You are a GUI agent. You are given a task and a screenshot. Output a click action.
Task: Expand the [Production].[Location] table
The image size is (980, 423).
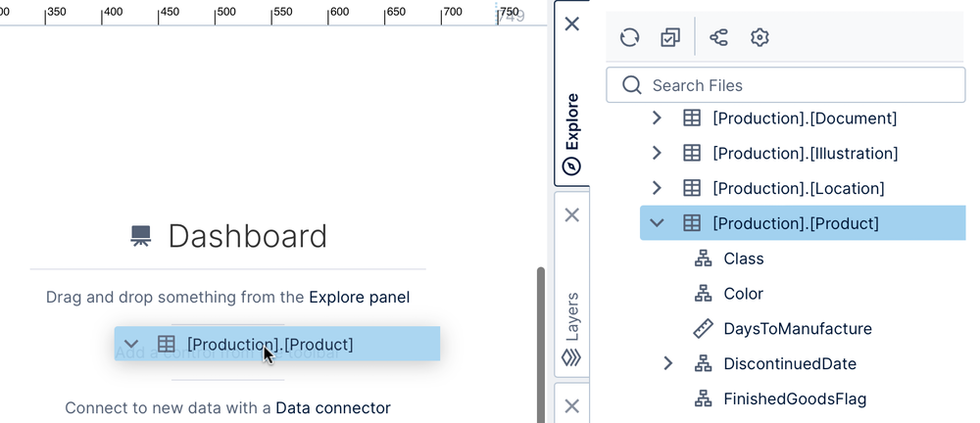click(x=657, y=188)
